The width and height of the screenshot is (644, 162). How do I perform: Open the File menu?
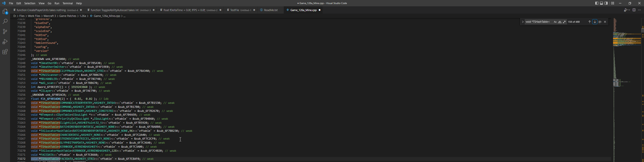pyautogui.click(x=11, y=3)
